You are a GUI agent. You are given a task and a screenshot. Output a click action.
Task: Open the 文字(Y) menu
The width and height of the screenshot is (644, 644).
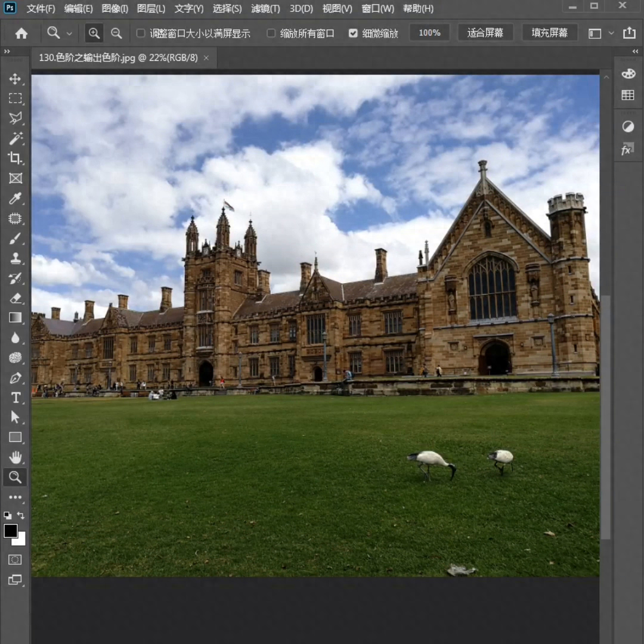189,8
